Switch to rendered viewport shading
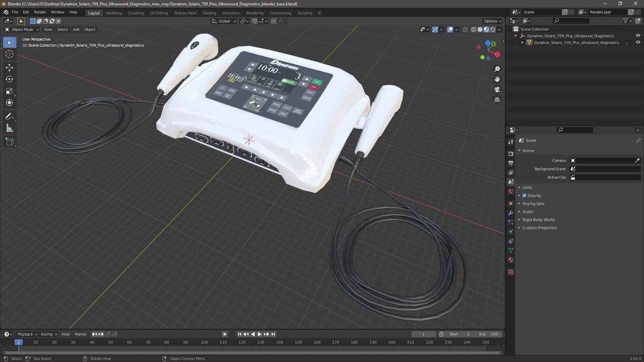The height and width of the screenshot is (362, 644). pos(493,29)
